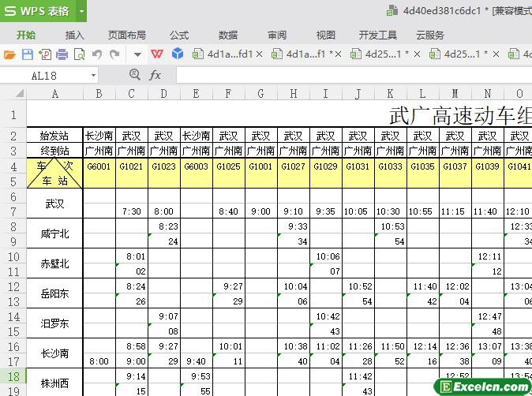Open the 视图 ribbon tab
Viewport: 532px width, 396px height.
click(326, 35)
